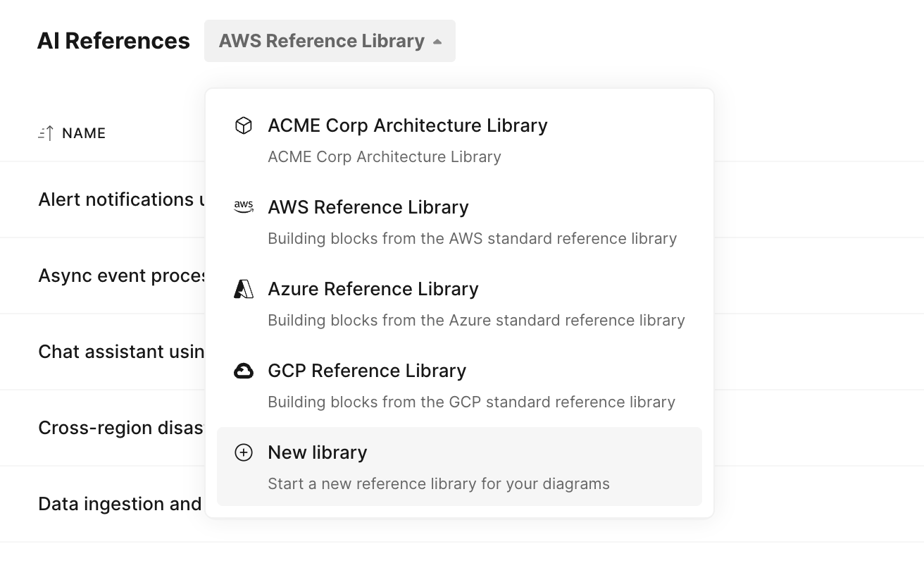Choose AWS Reference Library from the list
The image size is (924, 568).
tap(459, 221)
